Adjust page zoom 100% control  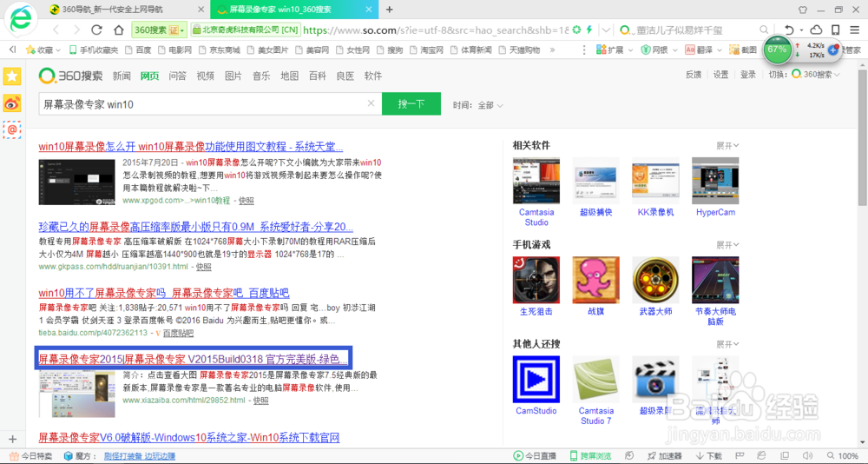pos(841,455)
